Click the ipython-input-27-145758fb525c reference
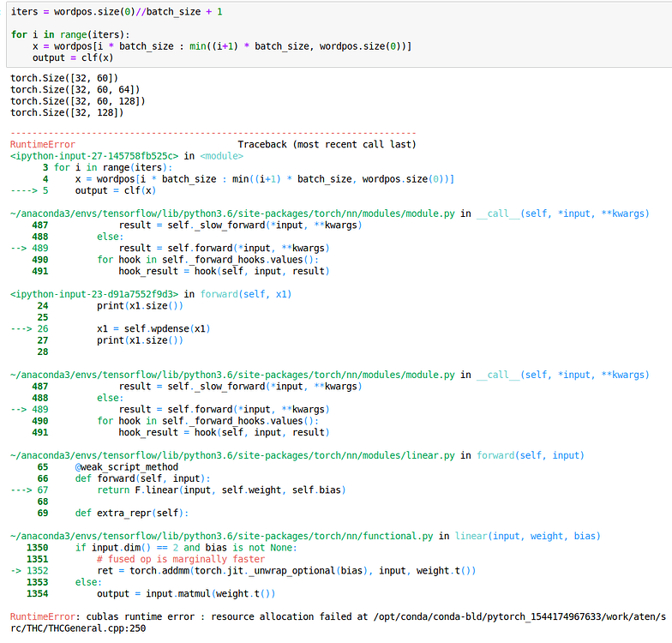Screen dimensions: 672x643 [94, 156]
